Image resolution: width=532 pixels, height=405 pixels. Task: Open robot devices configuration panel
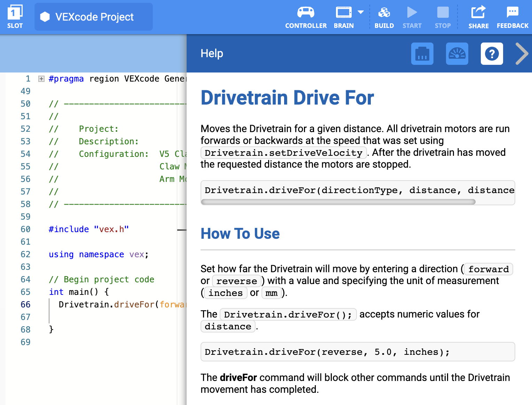coord(422,54)
